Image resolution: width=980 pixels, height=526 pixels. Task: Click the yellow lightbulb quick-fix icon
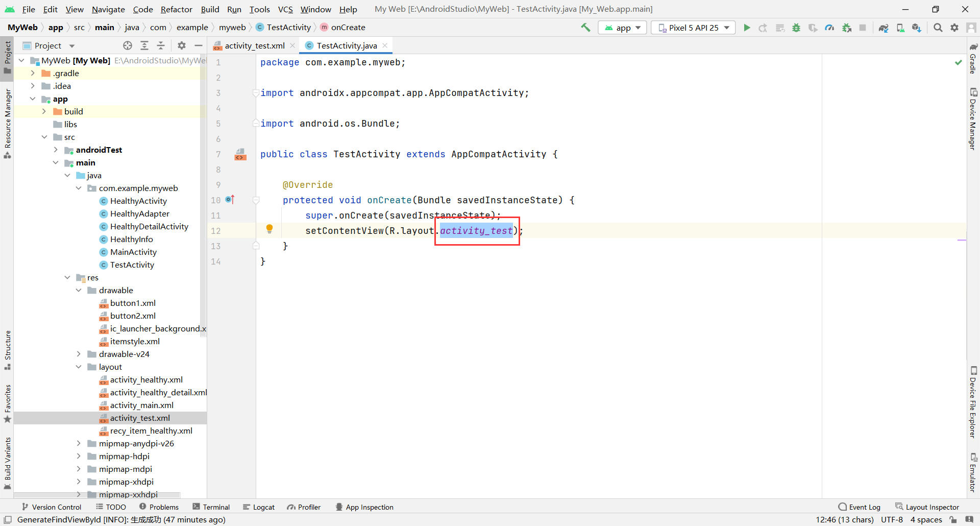point(269,229)
